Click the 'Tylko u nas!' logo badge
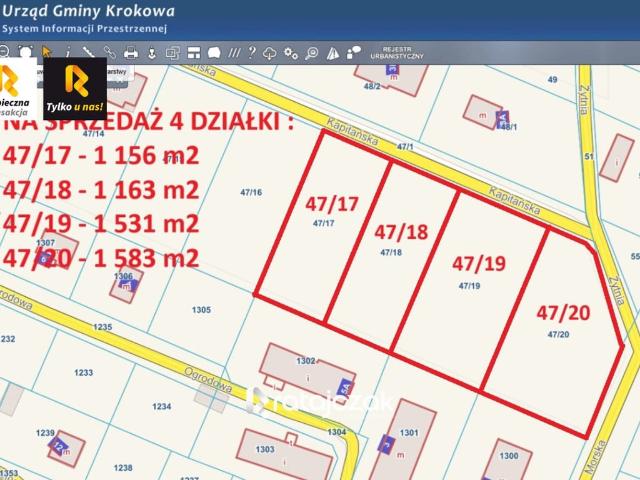The image size is (640, 480). [75, 88]
